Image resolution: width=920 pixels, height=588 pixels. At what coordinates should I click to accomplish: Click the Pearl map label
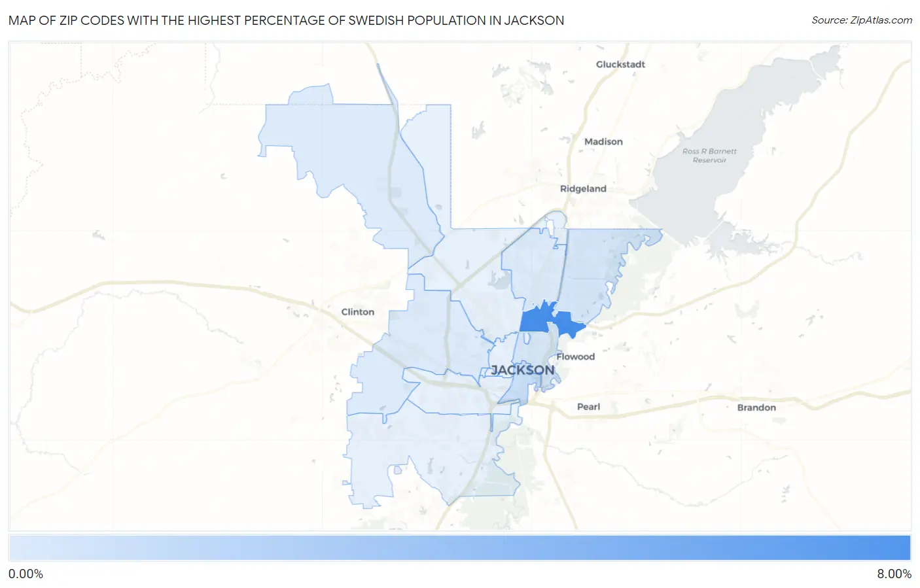click(x=588, y=407)
